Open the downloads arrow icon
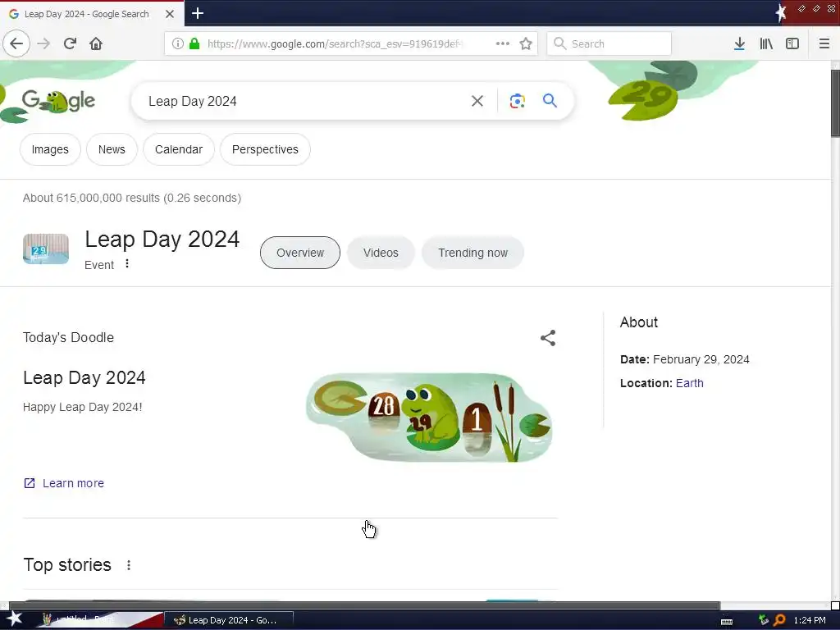 click(x=739, y=43)
